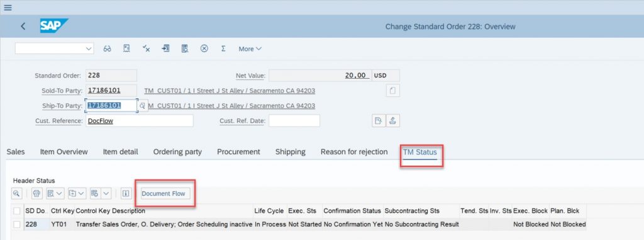Click the Cust. Ref. Date input field
The height and width of the screenshot is (240, 644).
pyautogui.click(x=294, y=120)
